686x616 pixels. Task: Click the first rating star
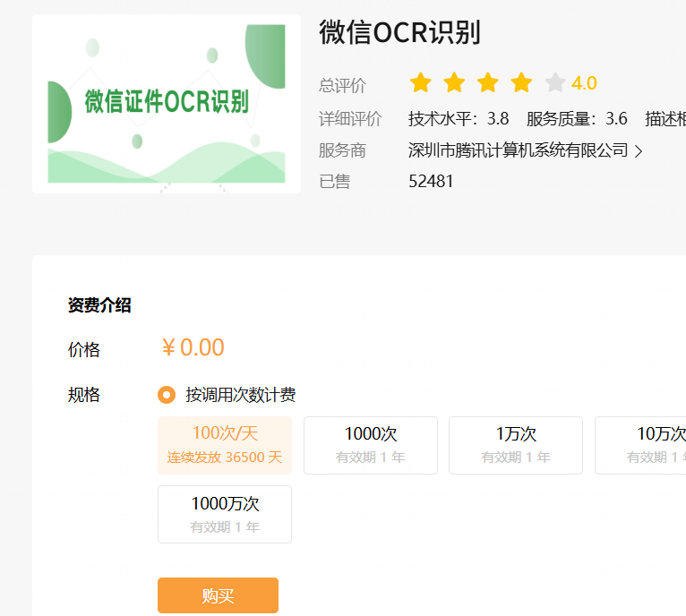420,82
